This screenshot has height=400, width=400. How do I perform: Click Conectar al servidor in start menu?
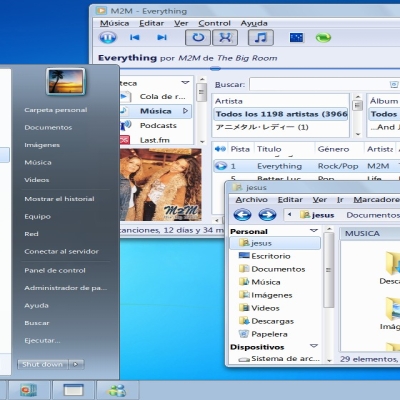coord(61,252)
